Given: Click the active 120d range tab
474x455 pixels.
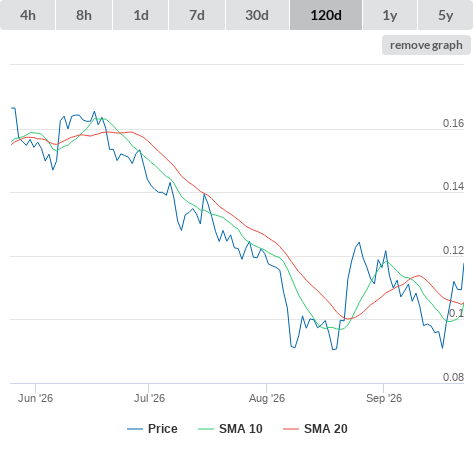Looking at the screenshot, I should pos(326,15).
